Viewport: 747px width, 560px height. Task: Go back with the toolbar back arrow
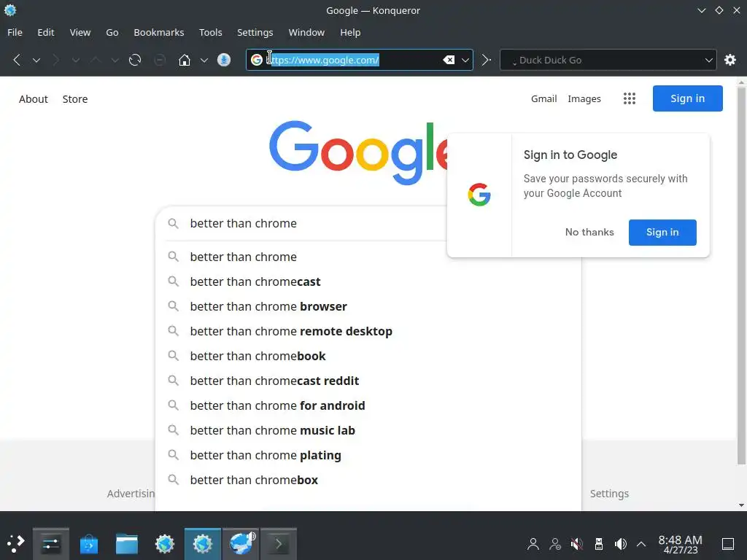tap(18, 60)
